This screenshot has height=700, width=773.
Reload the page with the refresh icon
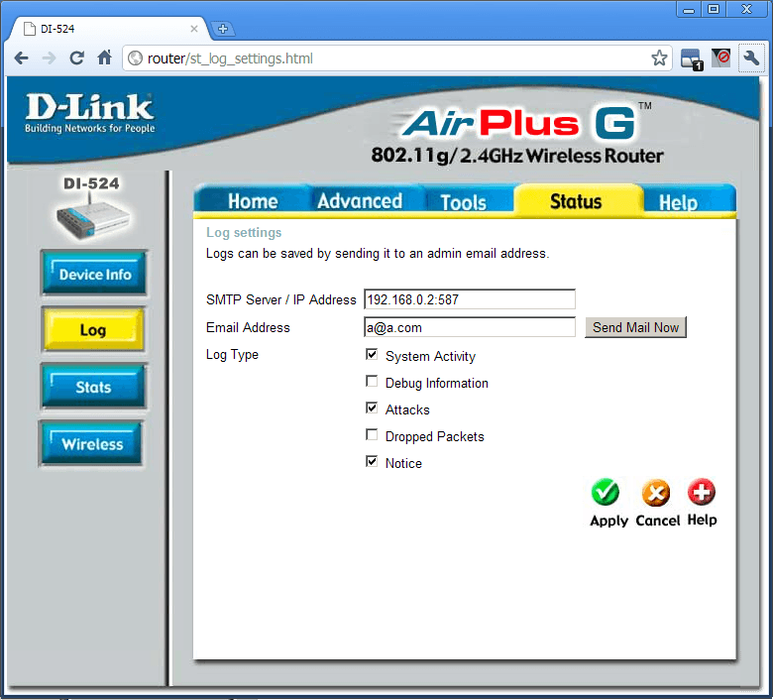click(76, 58)
